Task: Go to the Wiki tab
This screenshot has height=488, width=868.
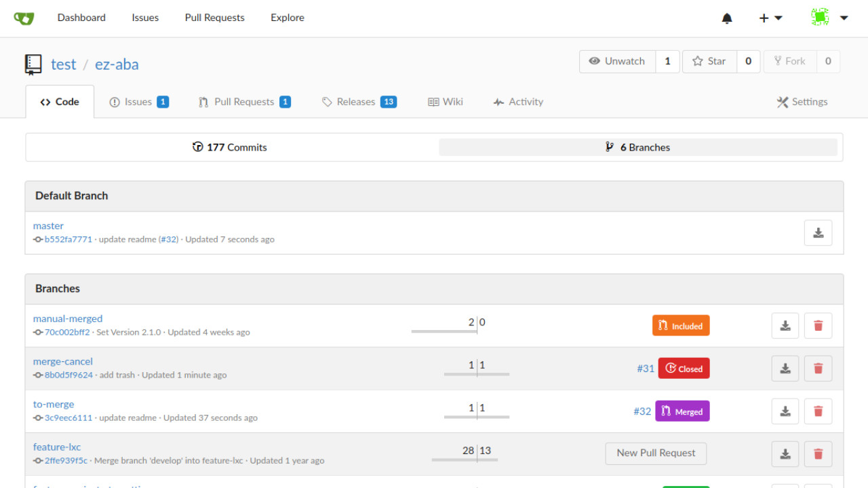Action: 446,102
